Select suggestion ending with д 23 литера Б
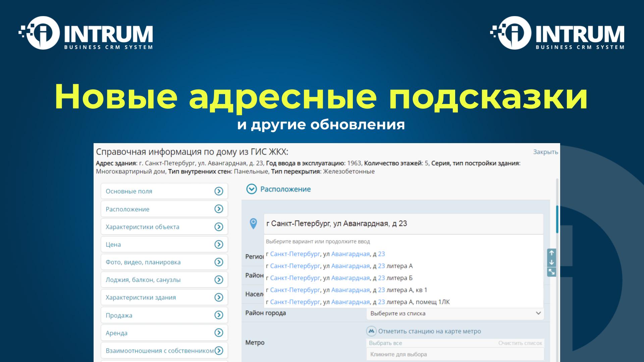This screenshot has height=362, width=644. 404,278
